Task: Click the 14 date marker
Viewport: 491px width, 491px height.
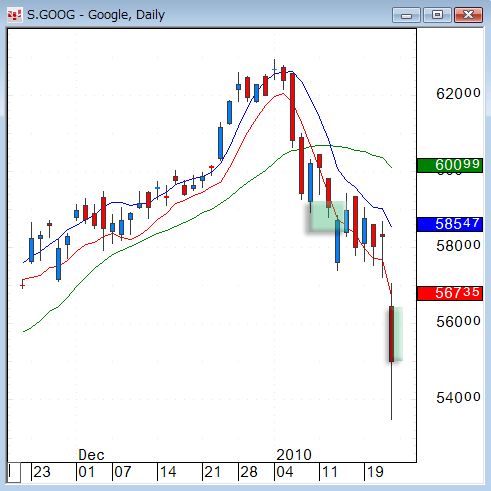Action: click(168, 472)
